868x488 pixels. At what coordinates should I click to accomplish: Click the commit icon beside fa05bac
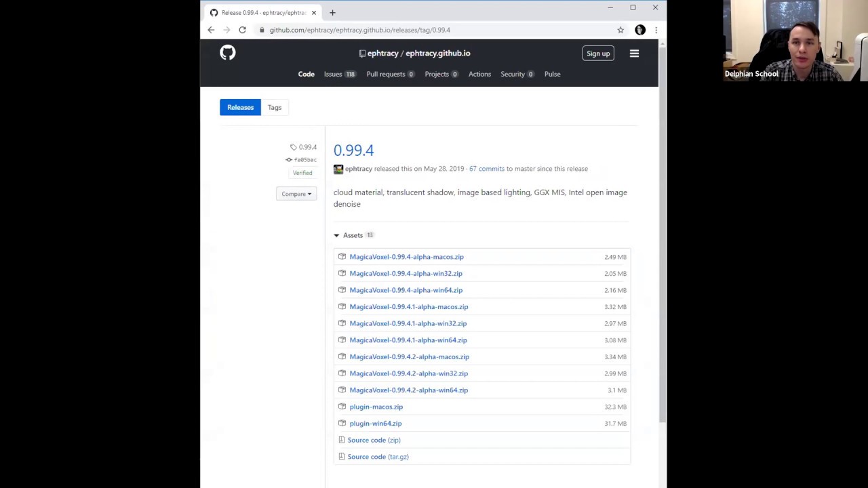click(289, 160)
